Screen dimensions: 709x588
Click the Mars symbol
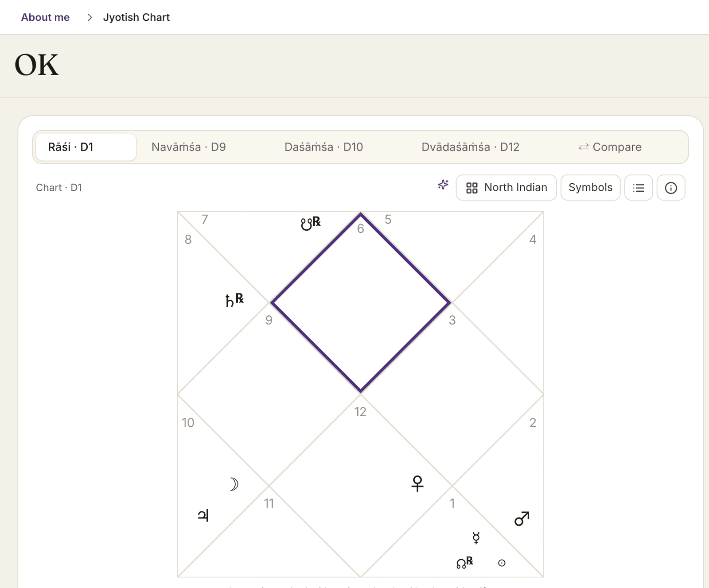(x=522, y=518)
